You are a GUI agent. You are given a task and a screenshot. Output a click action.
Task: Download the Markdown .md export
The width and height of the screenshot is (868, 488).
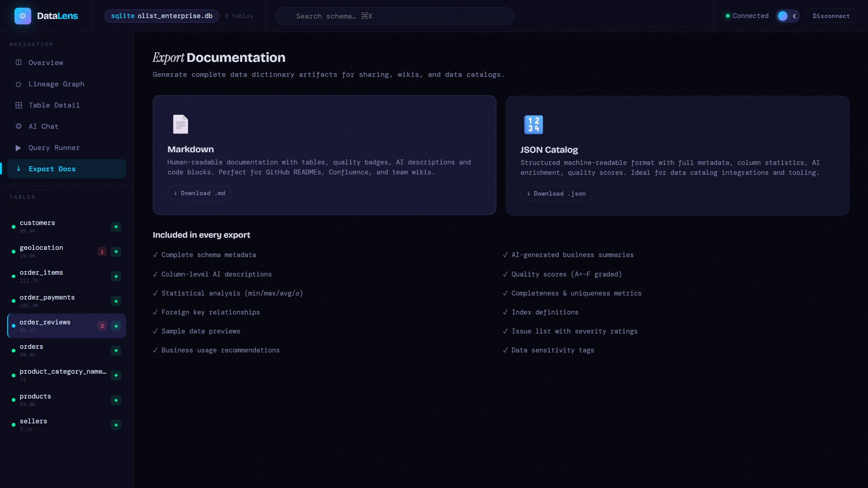coord(199,193)
